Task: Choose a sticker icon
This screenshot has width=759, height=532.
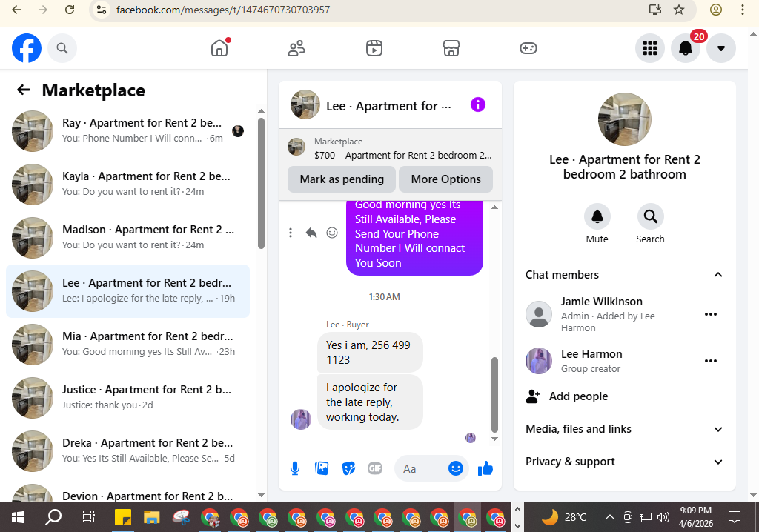Action: (348, 468)
